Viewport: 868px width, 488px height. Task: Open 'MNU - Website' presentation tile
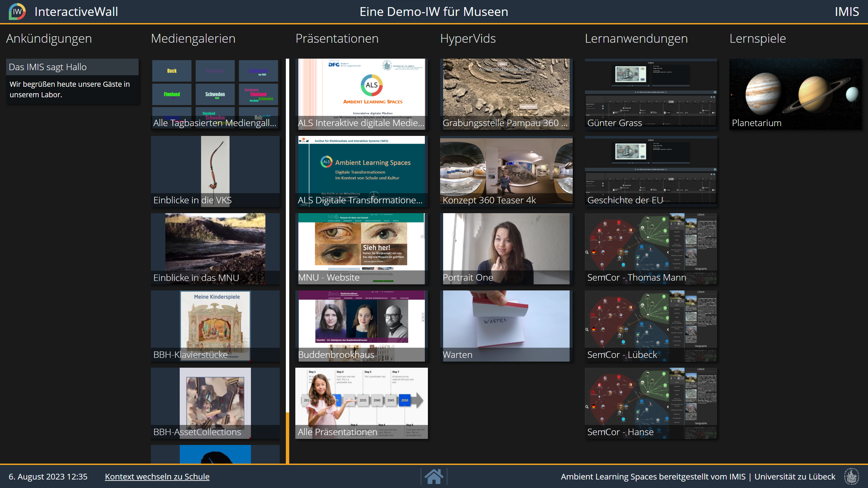click(x=361, y=249)
